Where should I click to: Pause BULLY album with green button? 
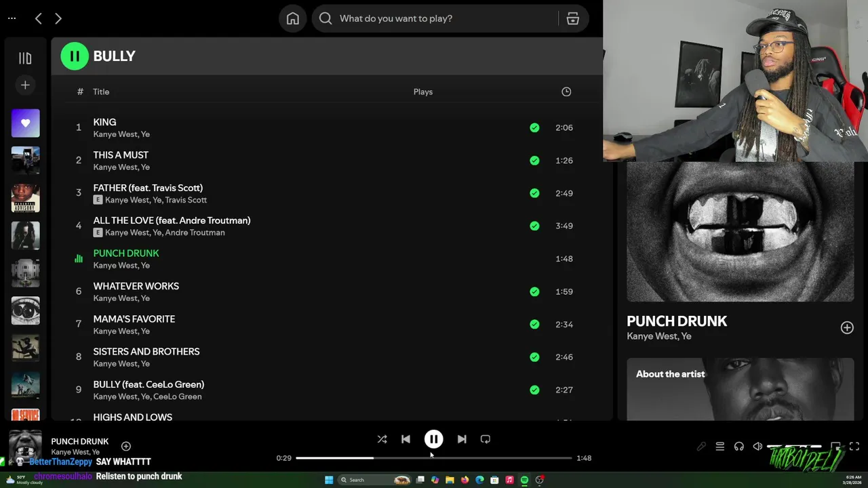[75, 56]
